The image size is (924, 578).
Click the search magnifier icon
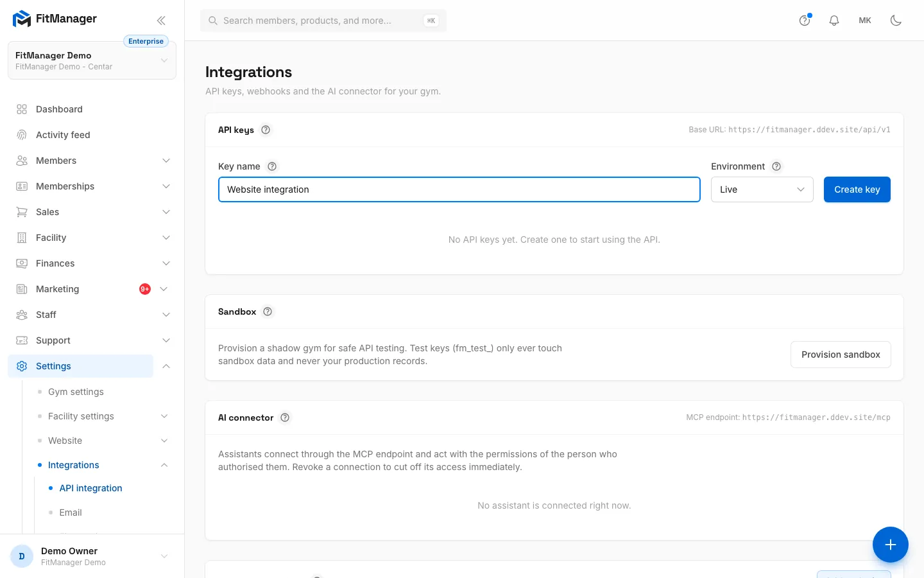pyautogui.click(x=213, y=21)
